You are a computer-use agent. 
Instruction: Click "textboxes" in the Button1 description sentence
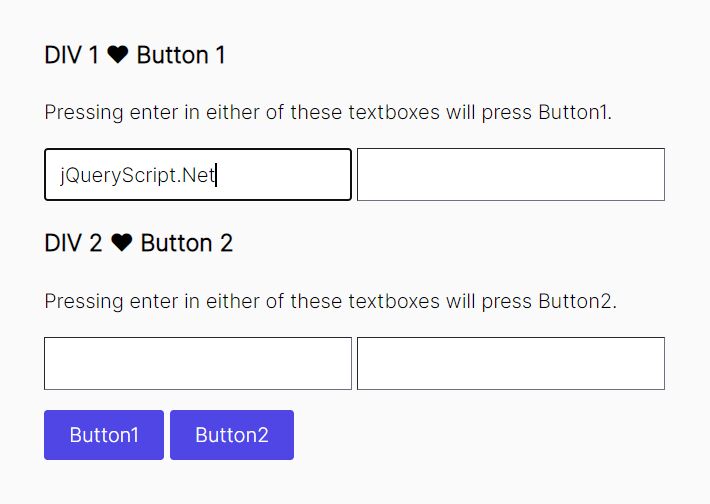click(393, 112)
